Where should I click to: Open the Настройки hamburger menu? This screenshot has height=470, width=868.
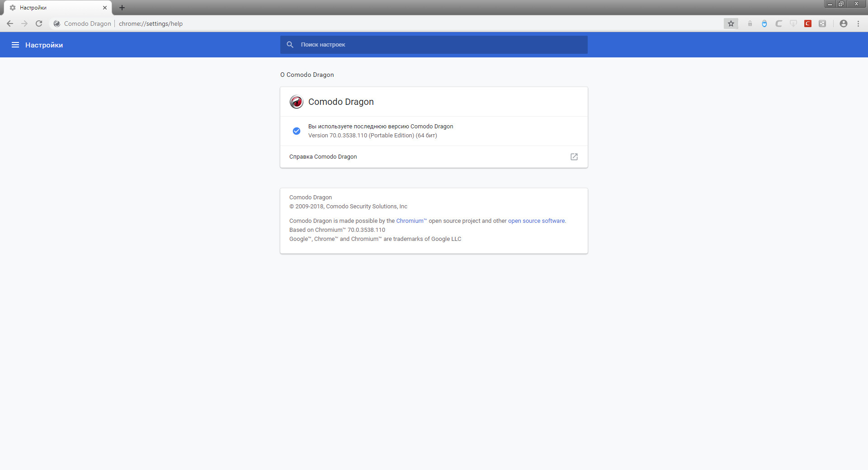pyautogui.click(x=15, y=45)
